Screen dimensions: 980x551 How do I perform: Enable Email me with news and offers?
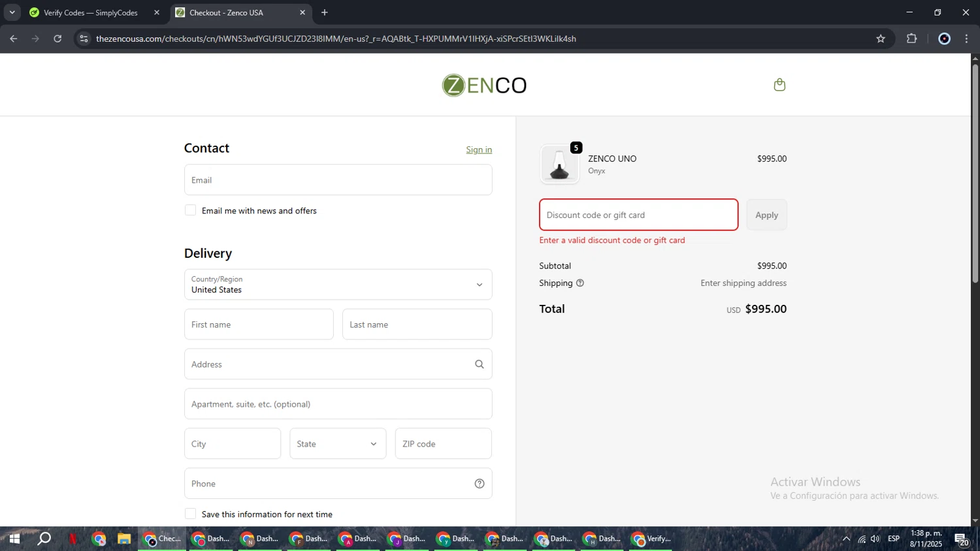point(190,210)
